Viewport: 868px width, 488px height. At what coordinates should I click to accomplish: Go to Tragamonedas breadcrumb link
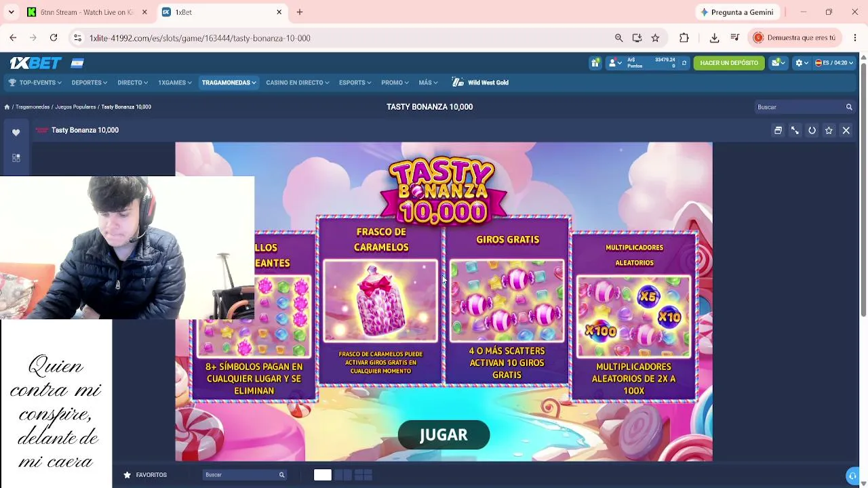pos(33,107)
